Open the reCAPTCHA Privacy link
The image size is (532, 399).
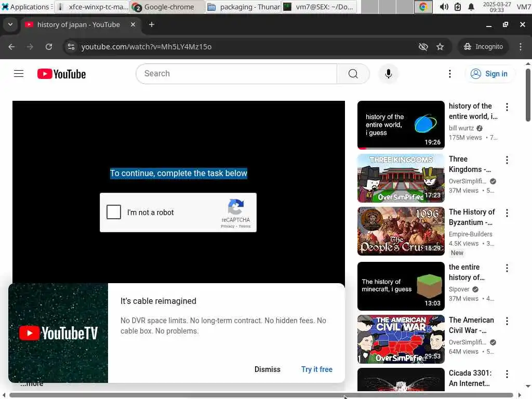tap(228, 227)
